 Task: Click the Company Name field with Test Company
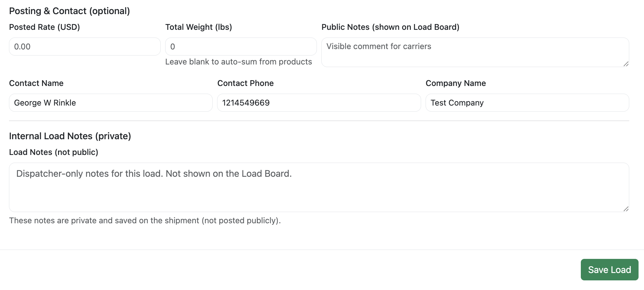[527, 103]
